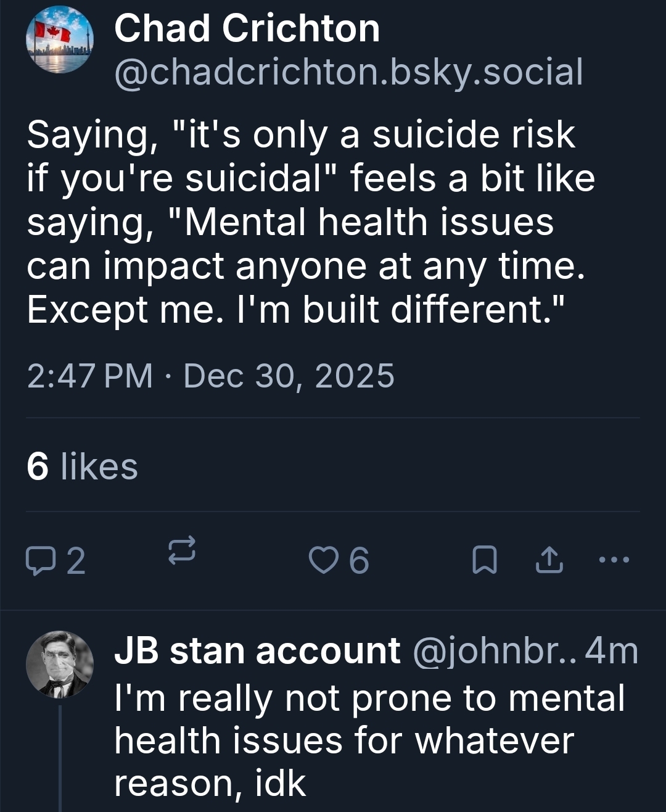Click the like count 6 beside the heart
The image size is (666, 812).
coord(359,561)
